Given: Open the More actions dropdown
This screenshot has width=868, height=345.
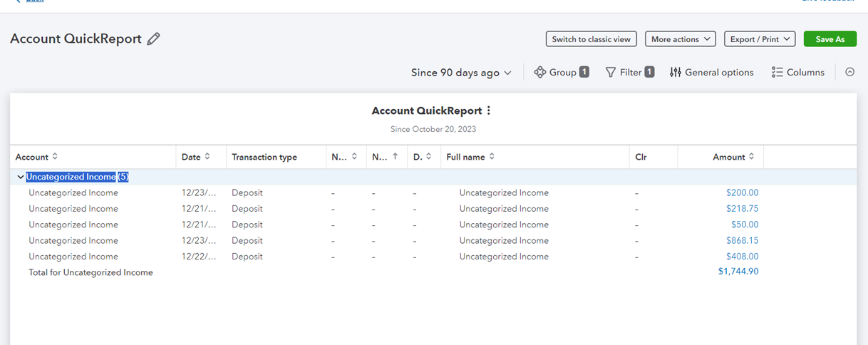Looking at the screenshot, I should click(x=681, y=39).
